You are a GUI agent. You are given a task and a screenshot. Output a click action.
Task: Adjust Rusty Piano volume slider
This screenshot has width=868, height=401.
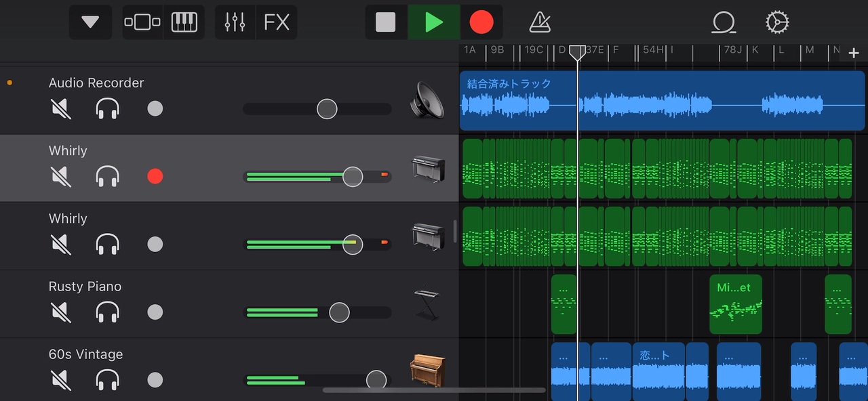point(339,312)
